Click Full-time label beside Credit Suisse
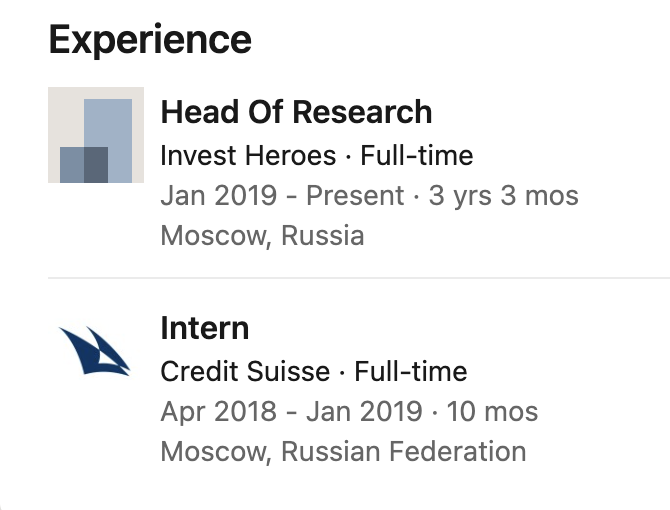This screenshot has height=510, width=670. (x=411, y=372)
